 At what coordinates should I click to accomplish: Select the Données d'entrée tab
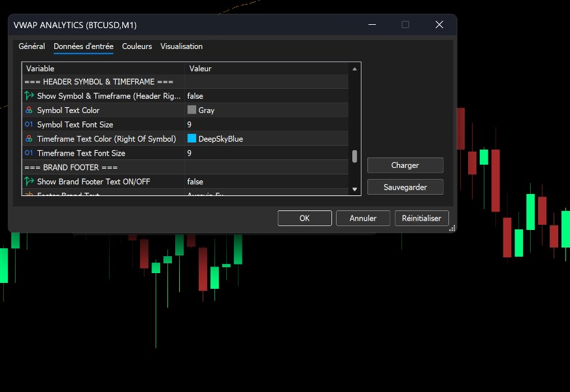(83, 46)
